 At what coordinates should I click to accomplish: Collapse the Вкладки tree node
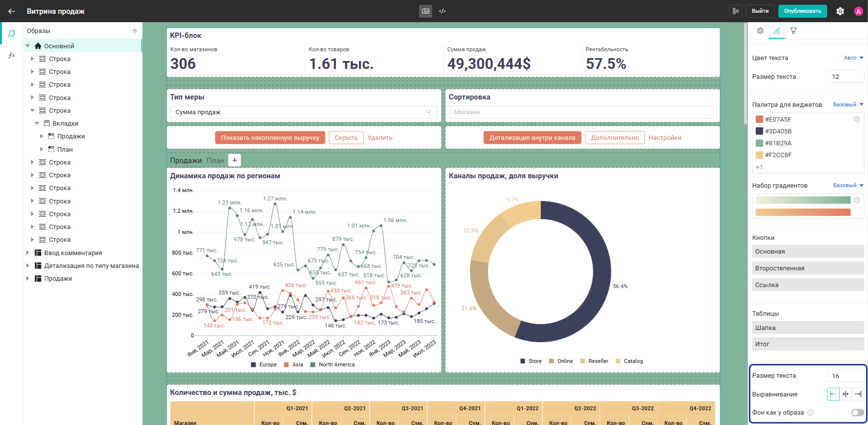[37, 124]
